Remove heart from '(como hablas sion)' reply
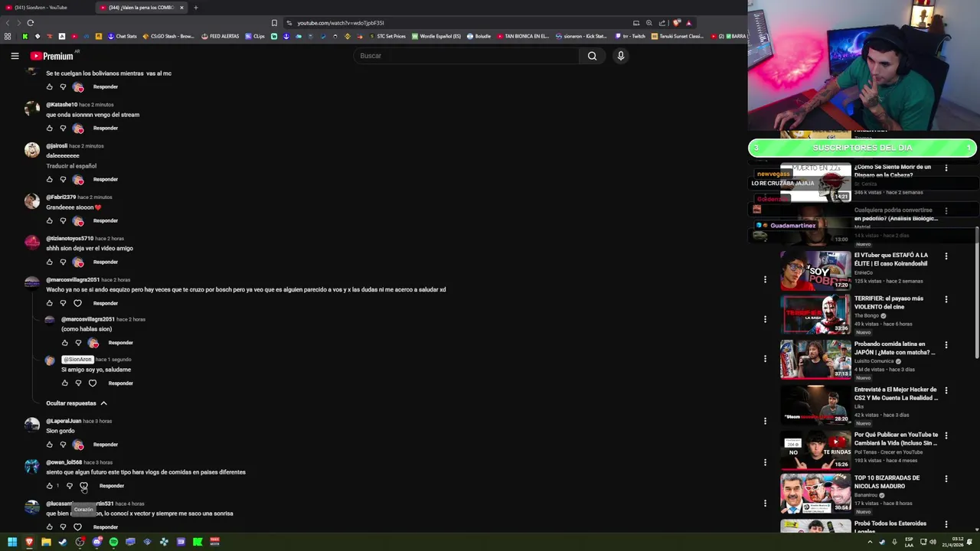980x551 pixels. point(93,342)
